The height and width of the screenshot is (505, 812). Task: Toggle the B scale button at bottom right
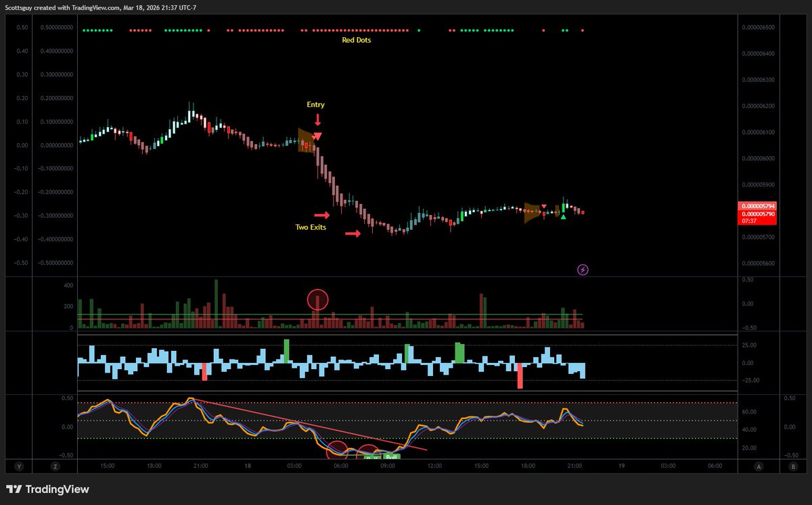tap(792, 466)
